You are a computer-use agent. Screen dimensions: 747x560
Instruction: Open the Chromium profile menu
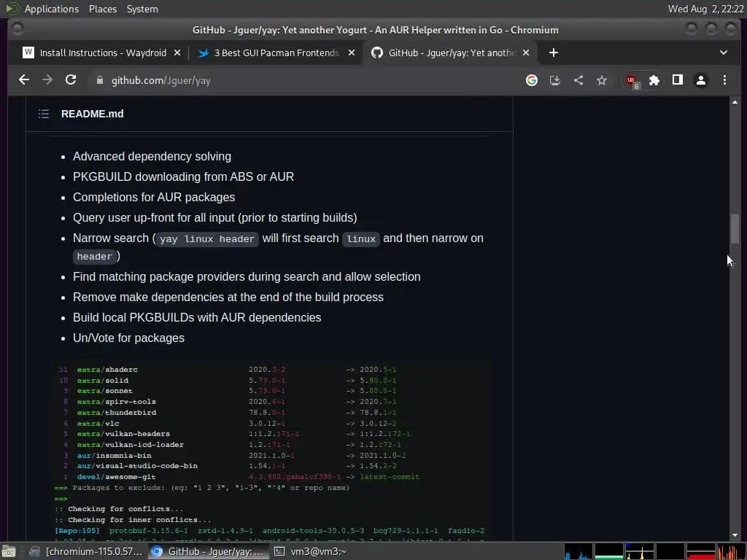pos(701,80)
